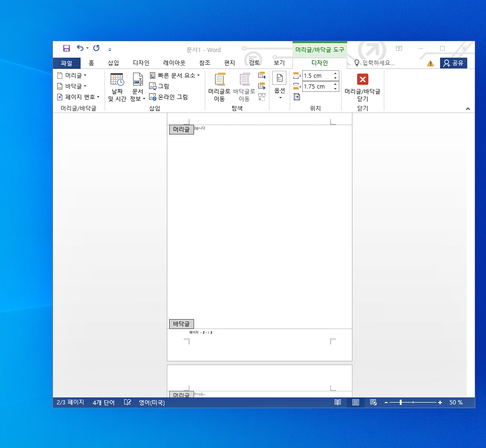This screenshot has width=486, height=448.
Task: Open ribbon display options icon
Action: tap(399, 48)
